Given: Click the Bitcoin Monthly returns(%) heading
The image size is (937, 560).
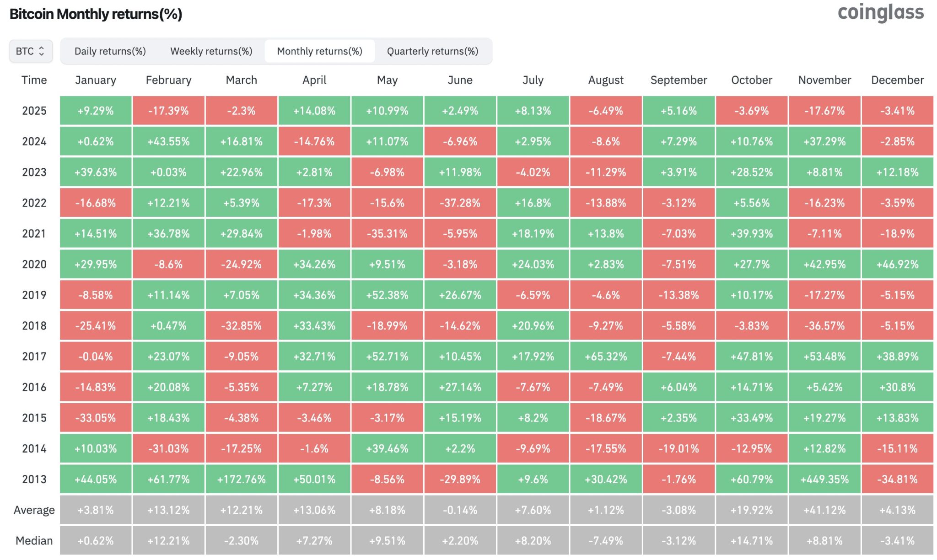Looking at the screenshot, I should (x=96, y=14).
